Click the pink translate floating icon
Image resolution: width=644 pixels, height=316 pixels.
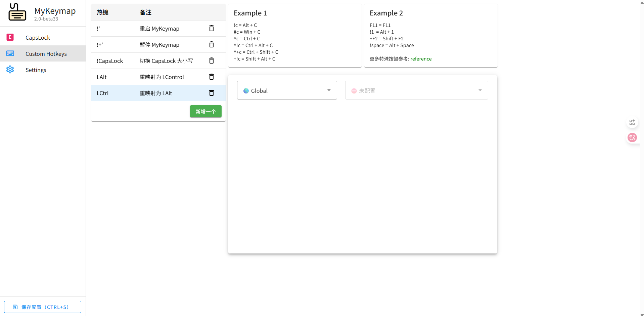click(x=632, y=137)
